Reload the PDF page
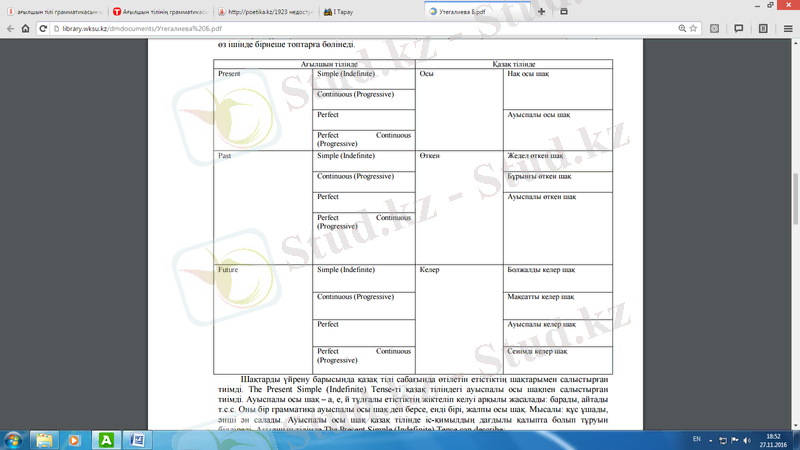 point(43,29)
